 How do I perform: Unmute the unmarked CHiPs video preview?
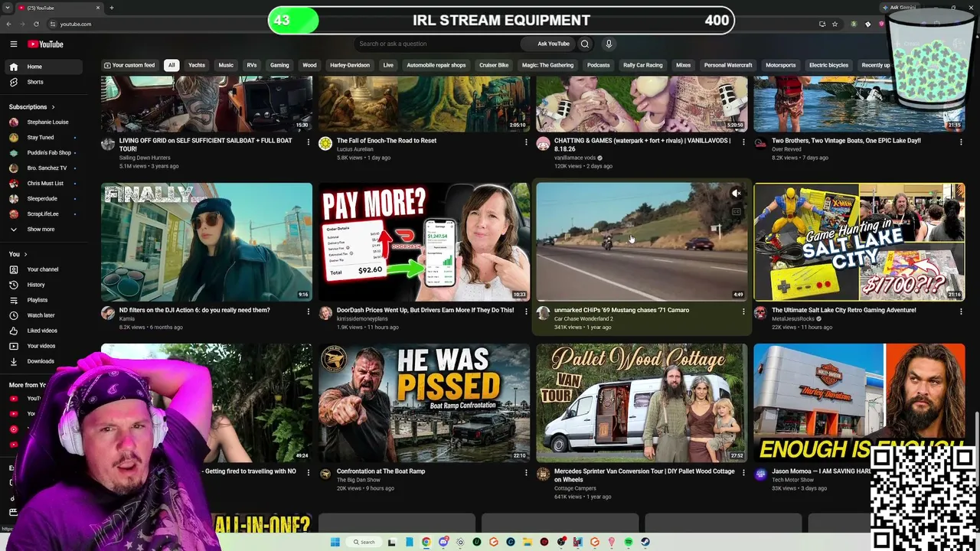coord(736,194)
